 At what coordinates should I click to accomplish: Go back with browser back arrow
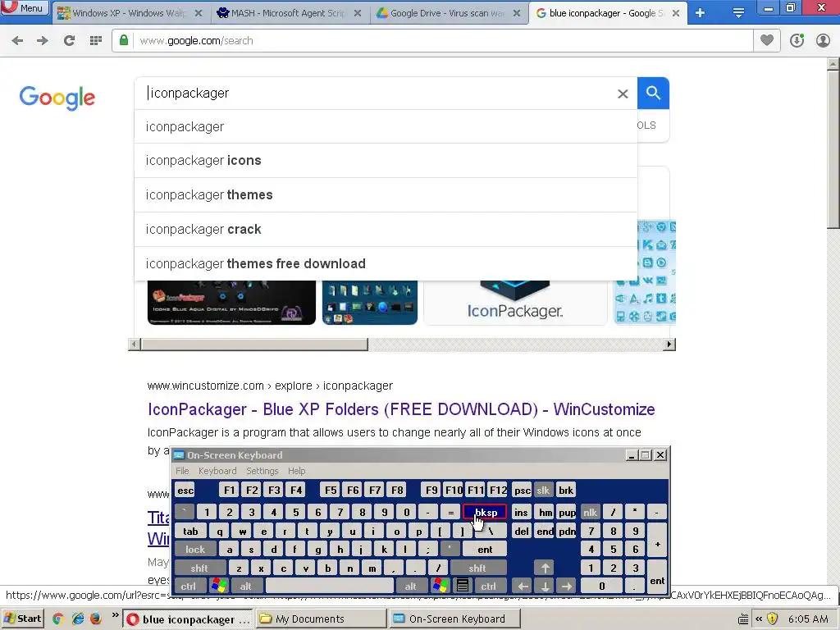click(17, 41)
